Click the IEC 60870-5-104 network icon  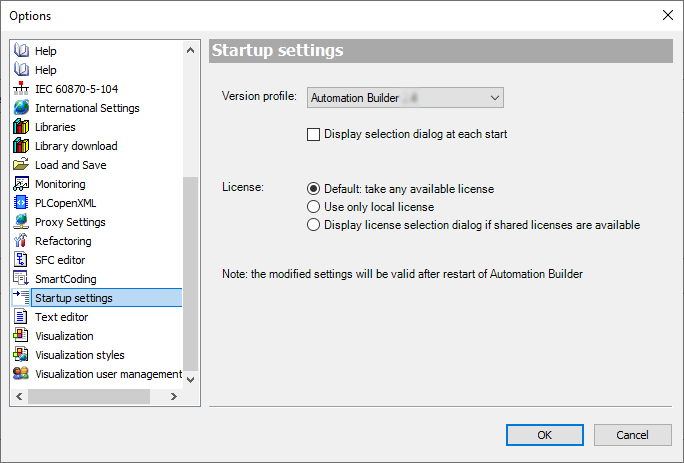(21, 89)
